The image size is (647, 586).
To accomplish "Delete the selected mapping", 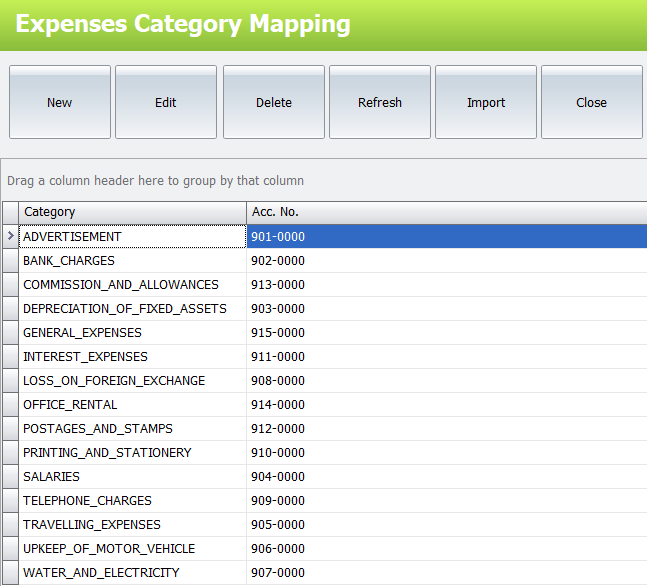I will 274,102.
